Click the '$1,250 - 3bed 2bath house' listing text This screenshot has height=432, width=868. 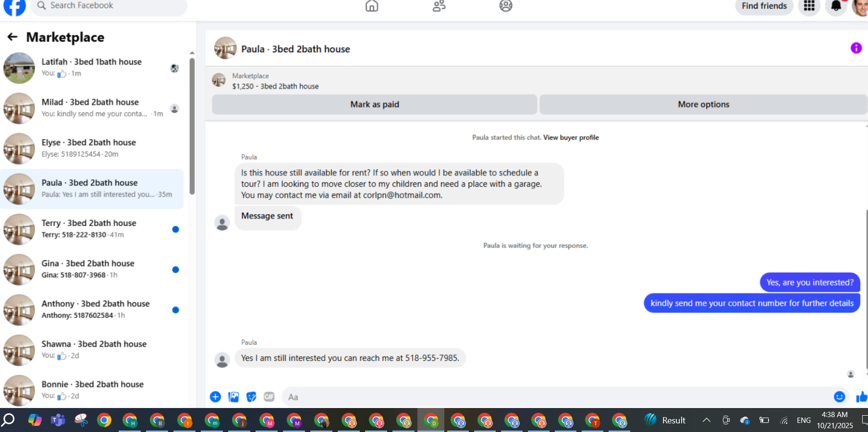[275, 86]
